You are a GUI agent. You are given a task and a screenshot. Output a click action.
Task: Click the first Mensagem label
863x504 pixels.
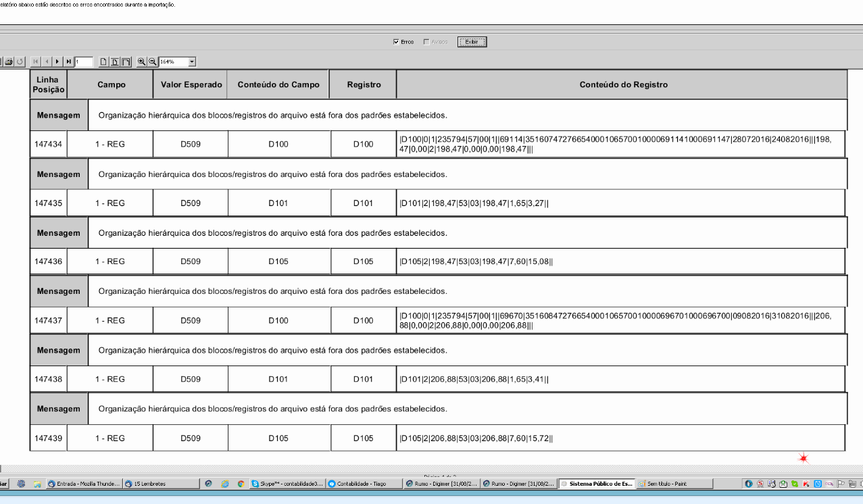[x=59, y=115]
